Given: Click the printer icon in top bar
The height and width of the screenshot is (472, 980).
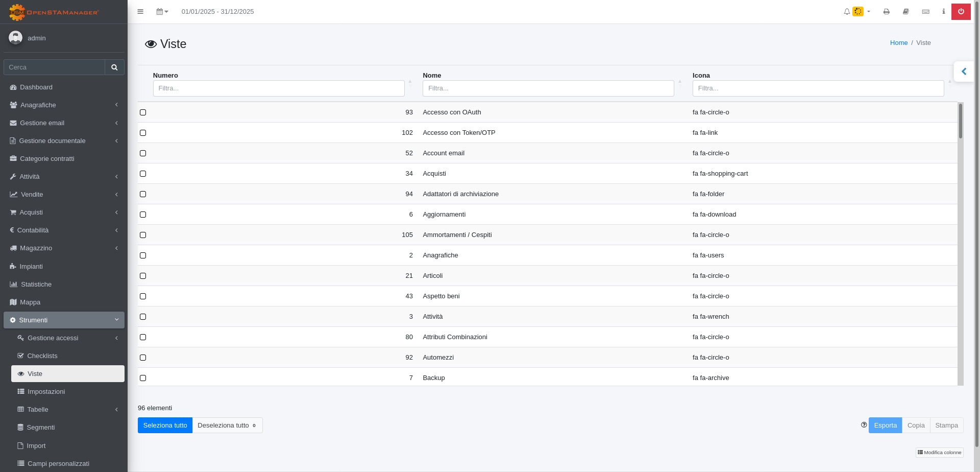Looking at the screenshot, I should coord(886,11).
